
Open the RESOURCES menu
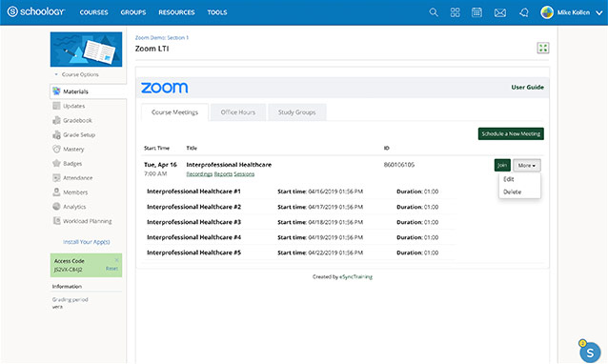(176, 12)
